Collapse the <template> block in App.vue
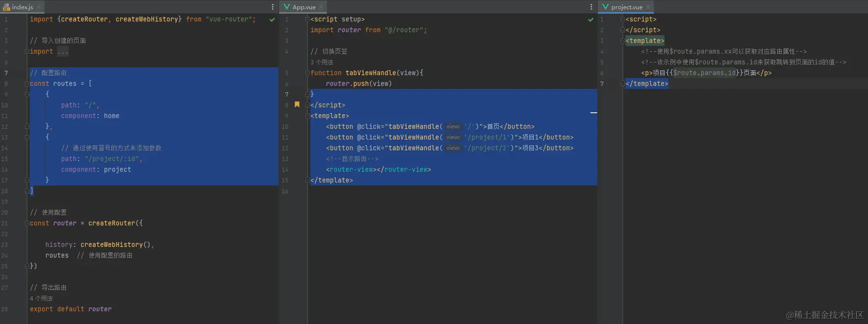 coord(307,116)
